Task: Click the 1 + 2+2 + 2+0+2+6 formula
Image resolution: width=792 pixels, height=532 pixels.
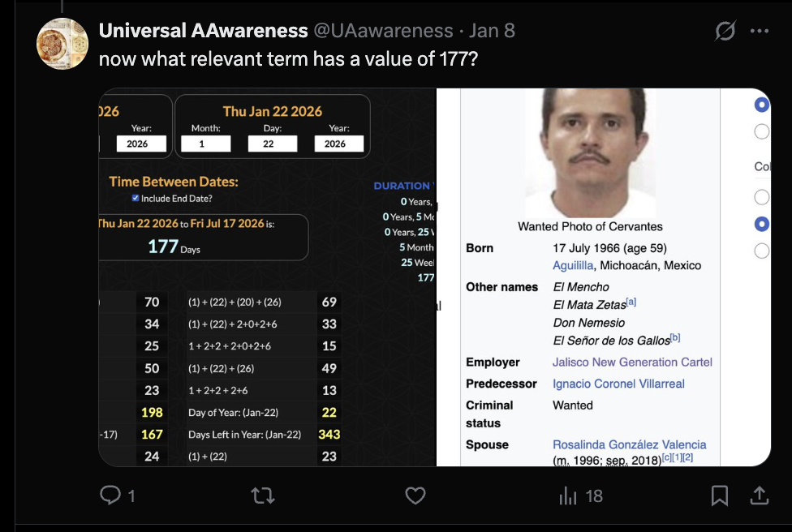Action: [x=230, y=346]
